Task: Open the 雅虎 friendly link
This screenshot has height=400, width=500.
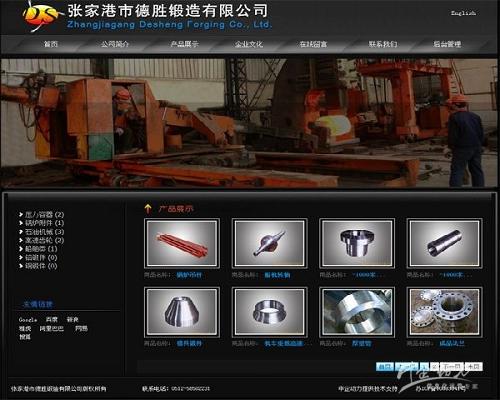Action: coord(25,328)
